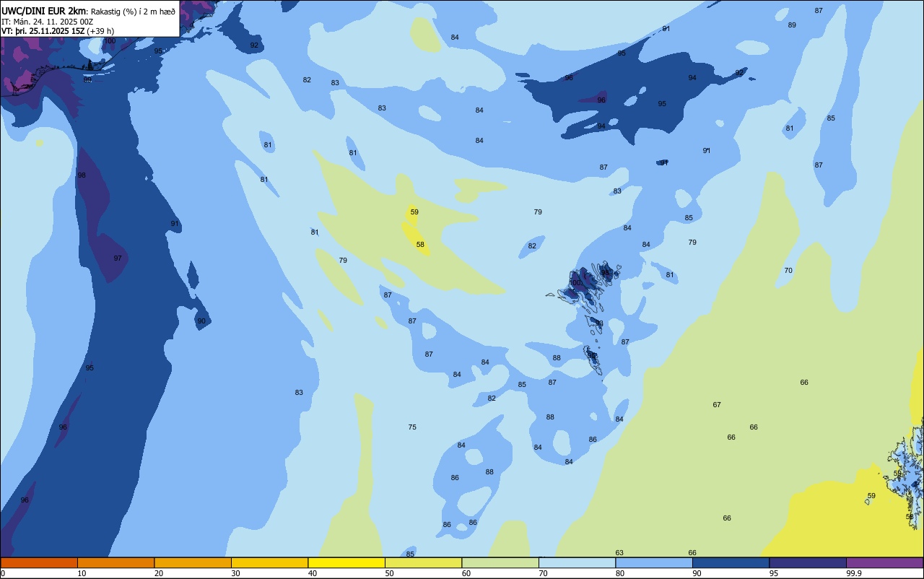Click the 'Rakastig (%) í 2 m hæð' label
Image resolution: width=924 pixels, height=579 pixels.
(x=133, y=11)
